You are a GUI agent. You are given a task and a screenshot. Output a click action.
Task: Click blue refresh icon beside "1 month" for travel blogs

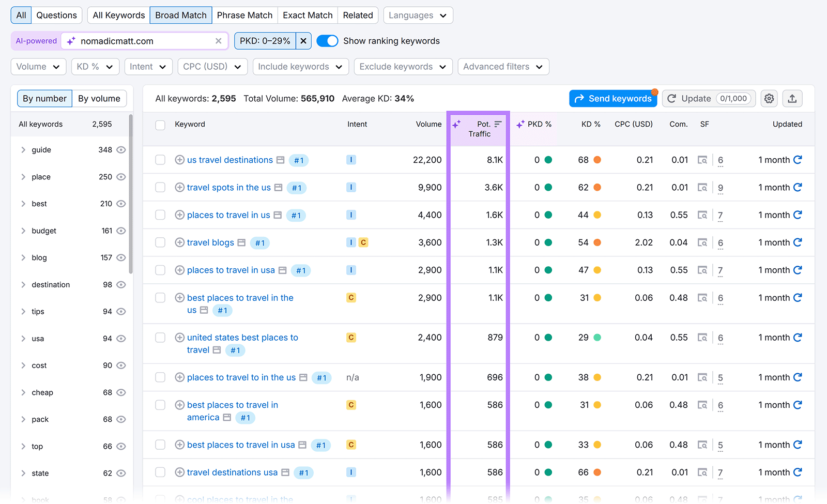point(798,242)
